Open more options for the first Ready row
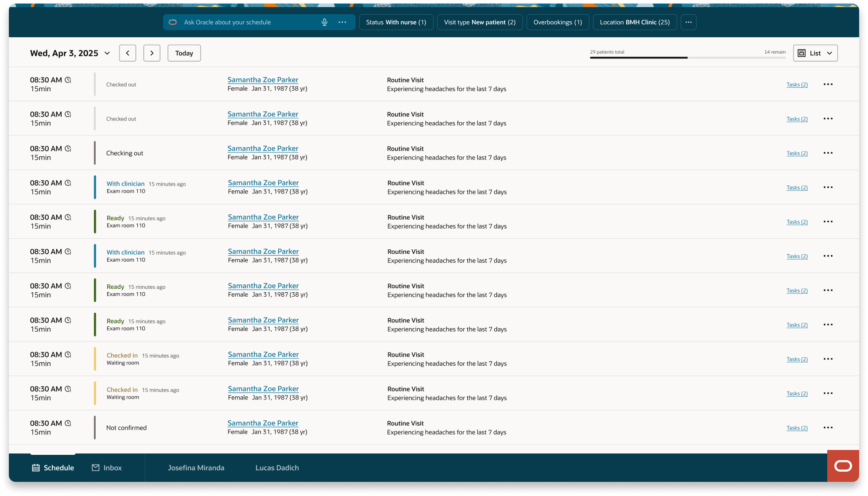This screenshot has height=496, width=868. tap(828, 221)
